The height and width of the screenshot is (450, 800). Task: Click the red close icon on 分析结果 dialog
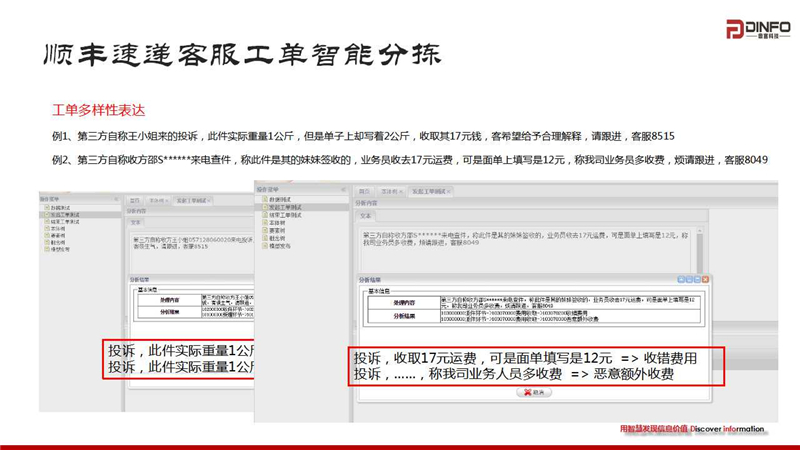click(x=705, y=280)
